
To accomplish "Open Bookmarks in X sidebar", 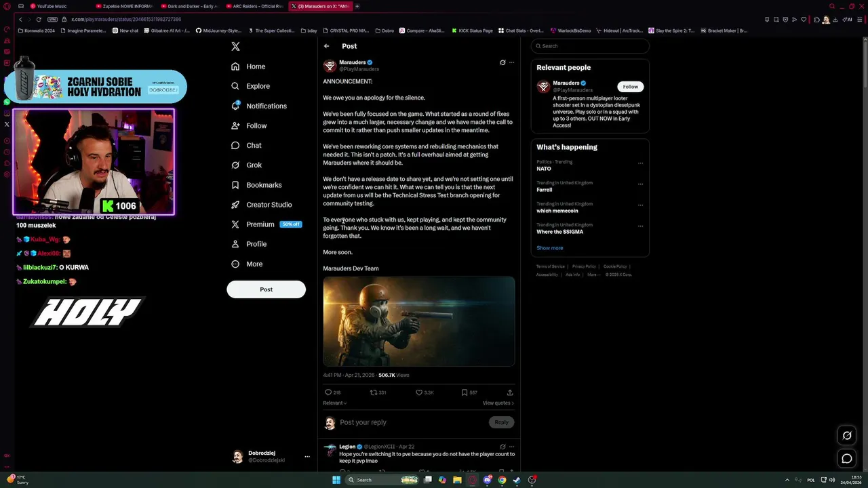I will [x=256, y=185].
